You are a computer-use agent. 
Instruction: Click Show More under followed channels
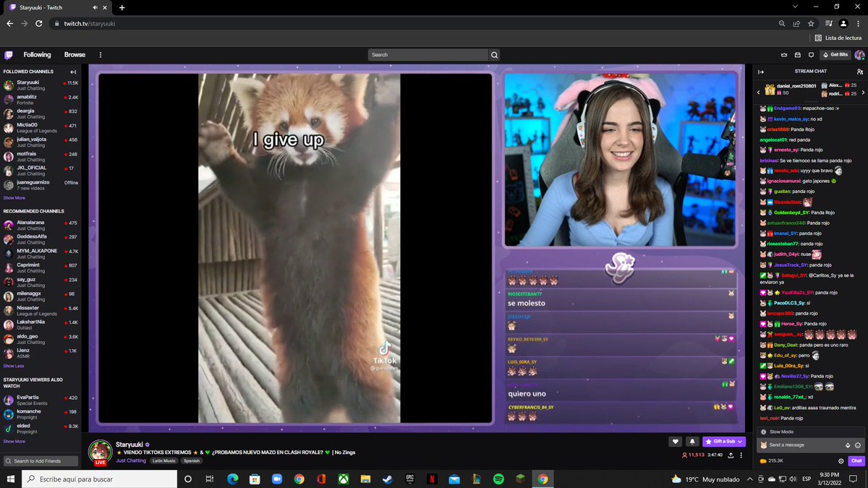[14, 197]
